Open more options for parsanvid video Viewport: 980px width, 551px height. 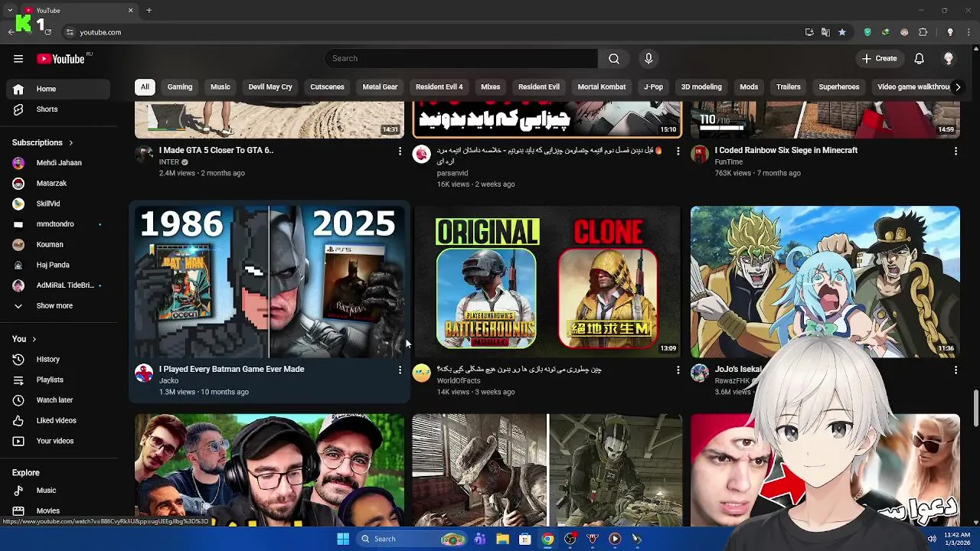point(678,152)
